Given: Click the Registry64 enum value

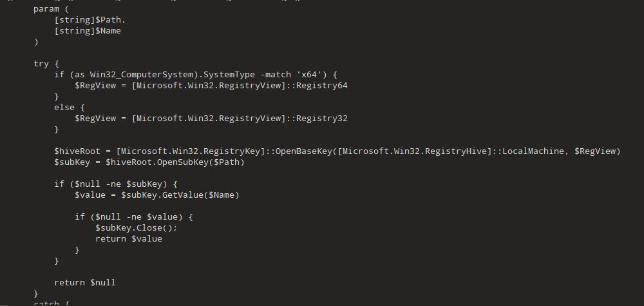Looking at the screenshot, I should [322, 86].
